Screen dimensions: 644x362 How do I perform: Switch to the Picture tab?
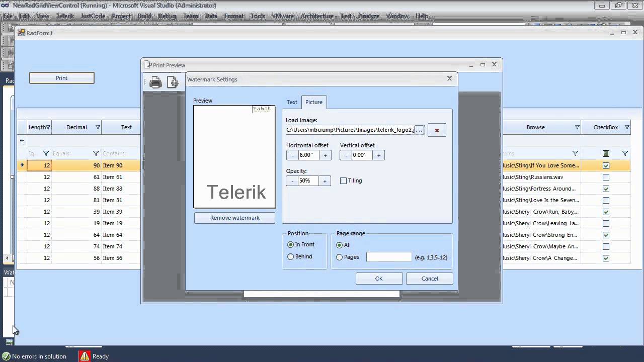click(x=314, y=102)
